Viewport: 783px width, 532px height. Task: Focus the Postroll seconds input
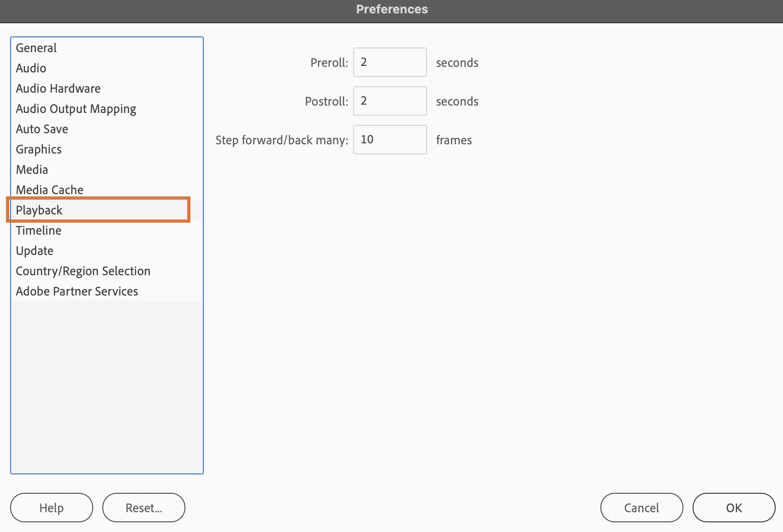coord(390,101)
